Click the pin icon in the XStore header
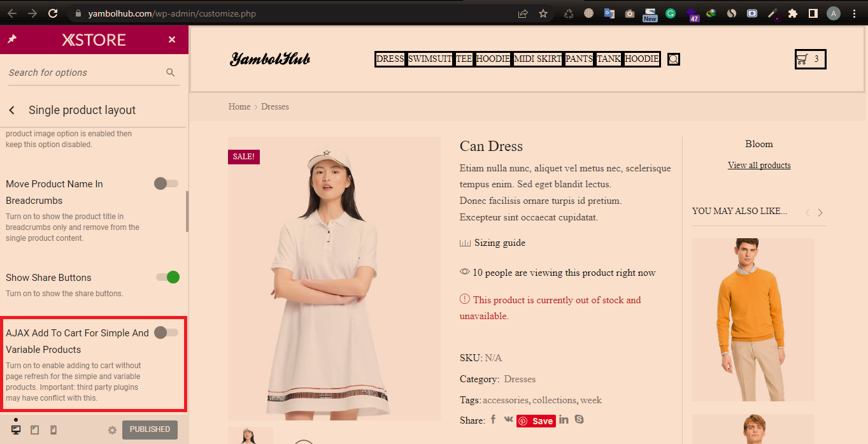This screenshot has width=868, height=444. pos(11,39)
